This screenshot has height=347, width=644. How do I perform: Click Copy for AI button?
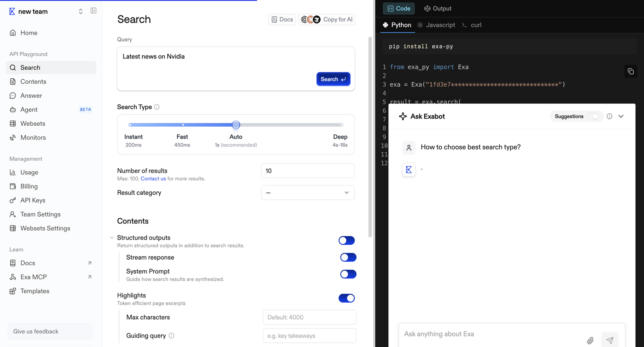click(327, 20)
